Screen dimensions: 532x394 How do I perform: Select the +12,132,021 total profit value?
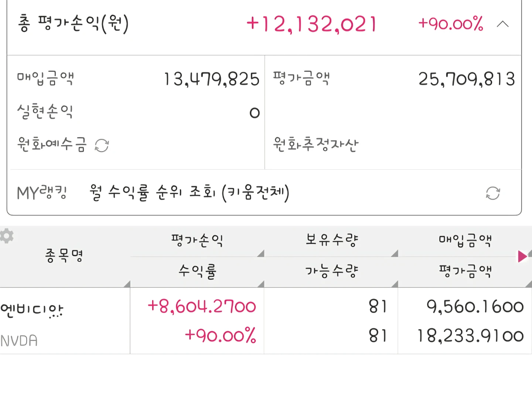point(311,24)
